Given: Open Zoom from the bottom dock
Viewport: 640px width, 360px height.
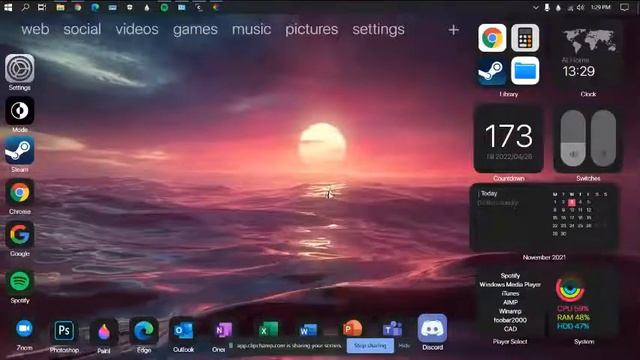Looking at the screenshot, I should tap(24, 329).
